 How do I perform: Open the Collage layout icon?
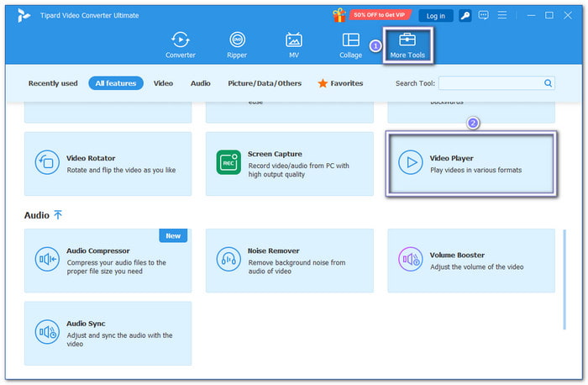350,40
